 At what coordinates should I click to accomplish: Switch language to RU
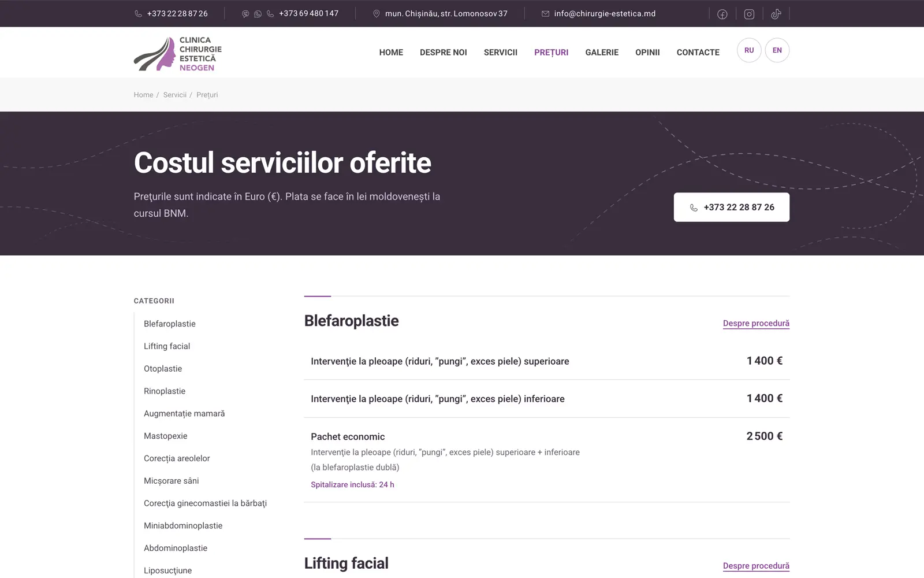(x=749, y=50)
